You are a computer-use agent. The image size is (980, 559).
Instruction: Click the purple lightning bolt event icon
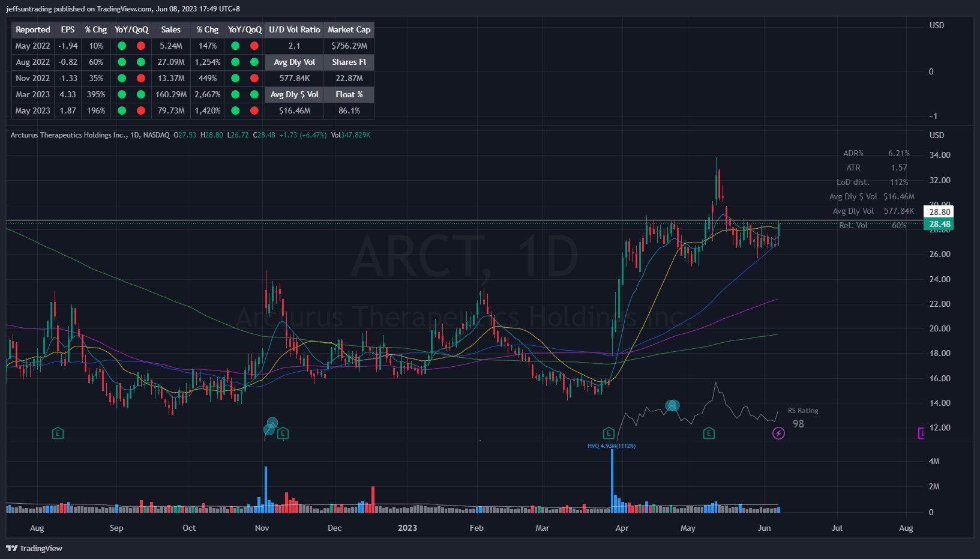tap(778, 433)
